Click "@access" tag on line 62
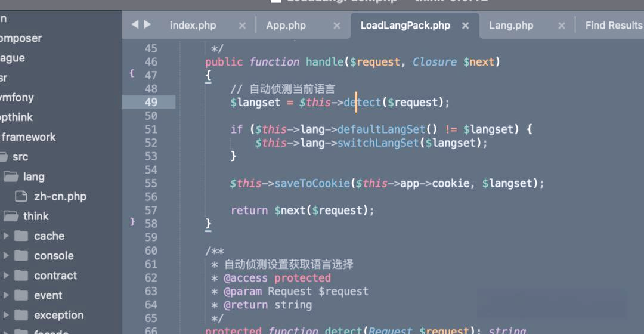Screen dimensions: 644x334 246,278
